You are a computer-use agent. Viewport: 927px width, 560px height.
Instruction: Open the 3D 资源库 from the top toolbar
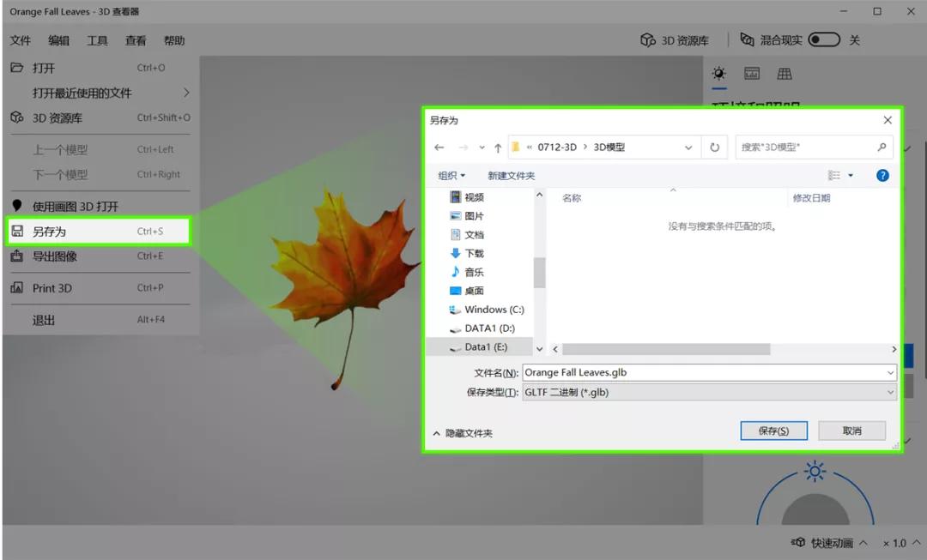click(678, 39)
